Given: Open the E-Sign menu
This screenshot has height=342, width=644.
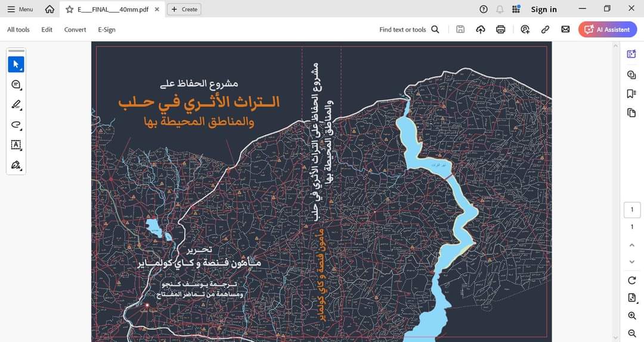Looking at the screenshot, I should click(107, 30).
